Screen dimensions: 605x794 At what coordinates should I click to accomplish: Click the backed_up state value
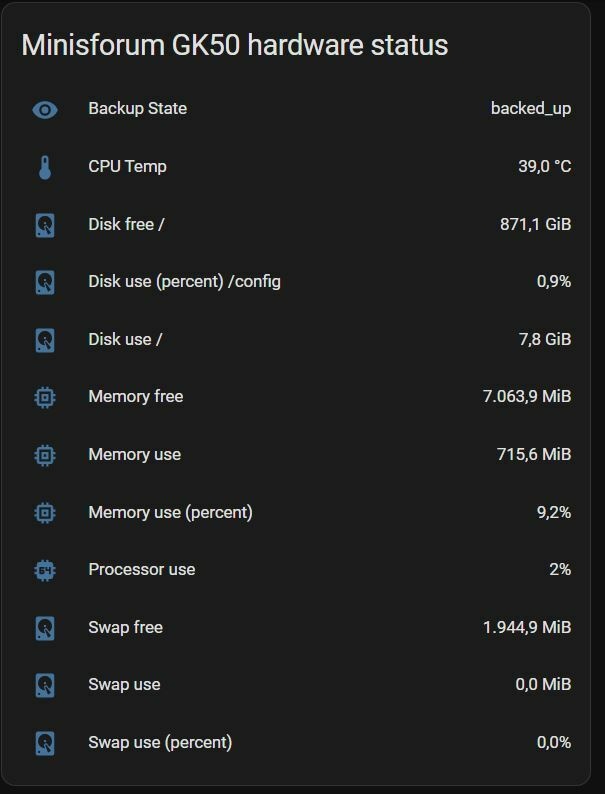(531, 109)
